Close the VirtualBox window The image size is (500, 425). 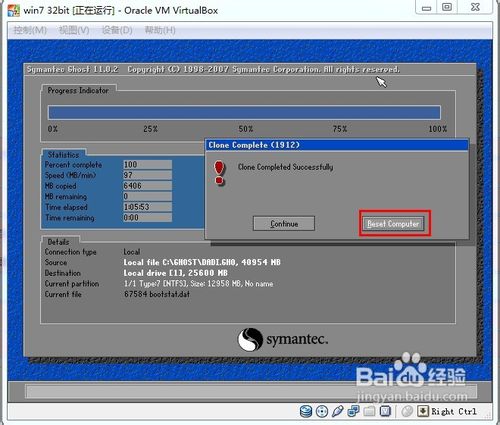pyautogui.click(x=475, y=7)
